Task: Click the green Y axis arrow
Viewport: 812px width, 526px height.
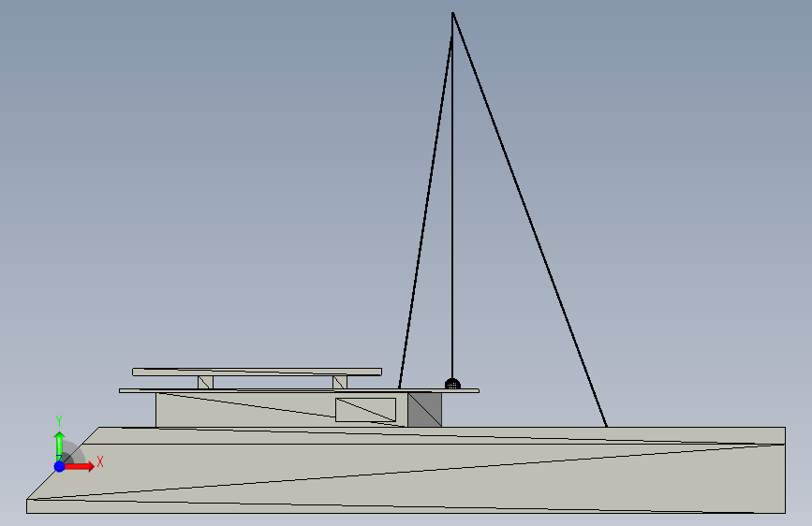Action: 60,446
